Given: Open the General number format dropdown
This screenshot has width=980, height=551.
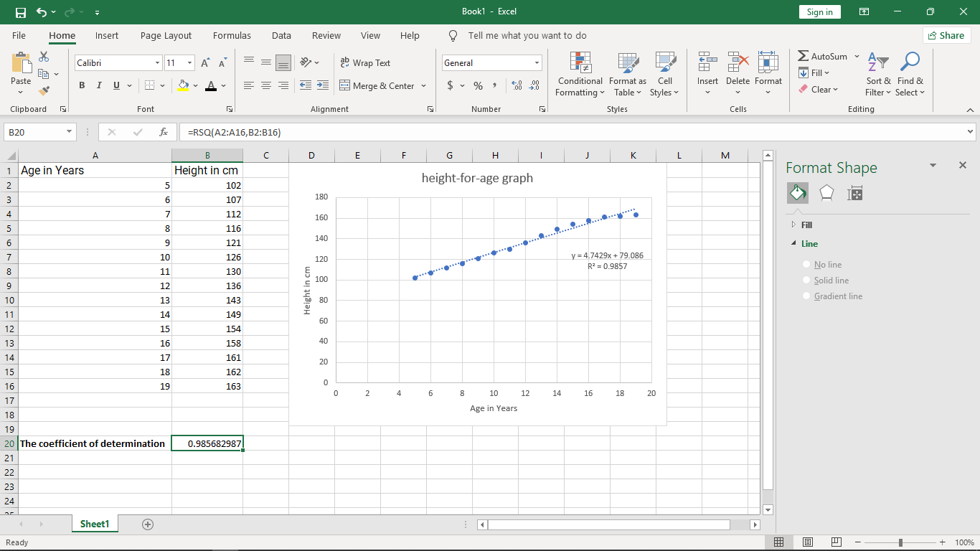Looking at the screenshot, I should pyautogui.click(x=537, y=63).
